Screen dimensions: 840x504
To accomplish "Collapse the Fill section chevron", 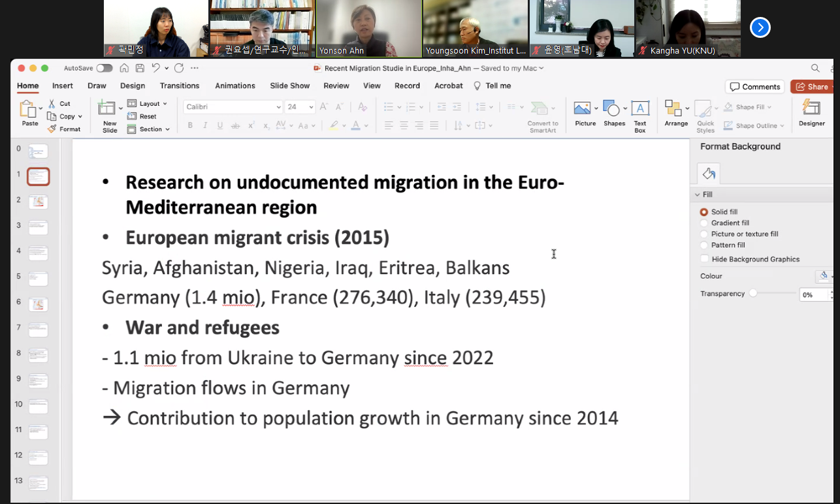I will point(698,195).
